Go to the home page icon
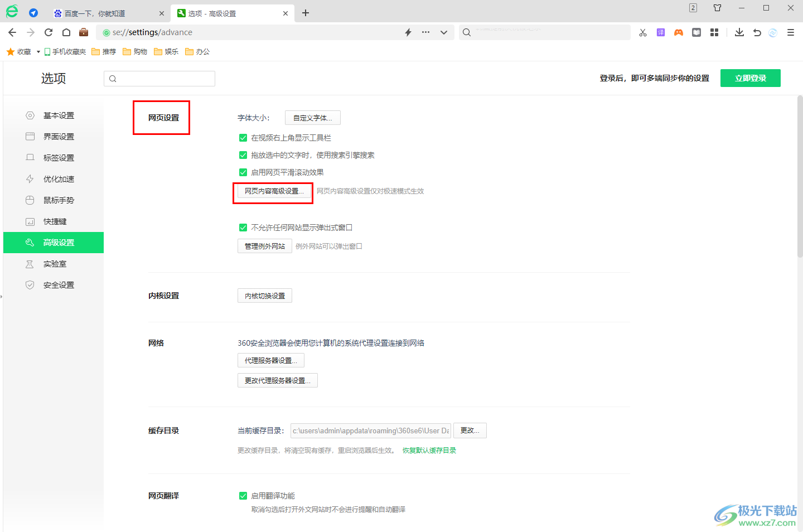Viewport: 803px width, 532px height. 66,32
